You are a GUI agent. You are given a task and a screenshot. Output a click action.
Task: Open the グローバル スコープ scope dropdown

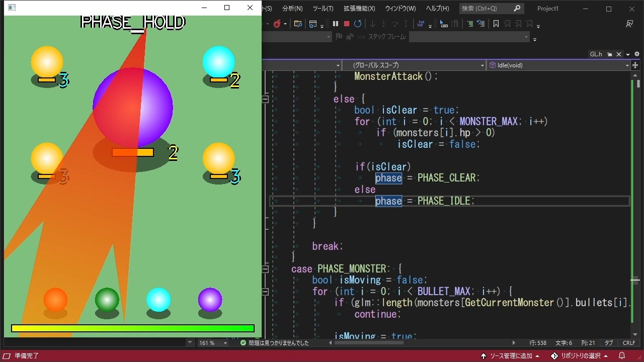pyautogui.click(x=414, y=65)
